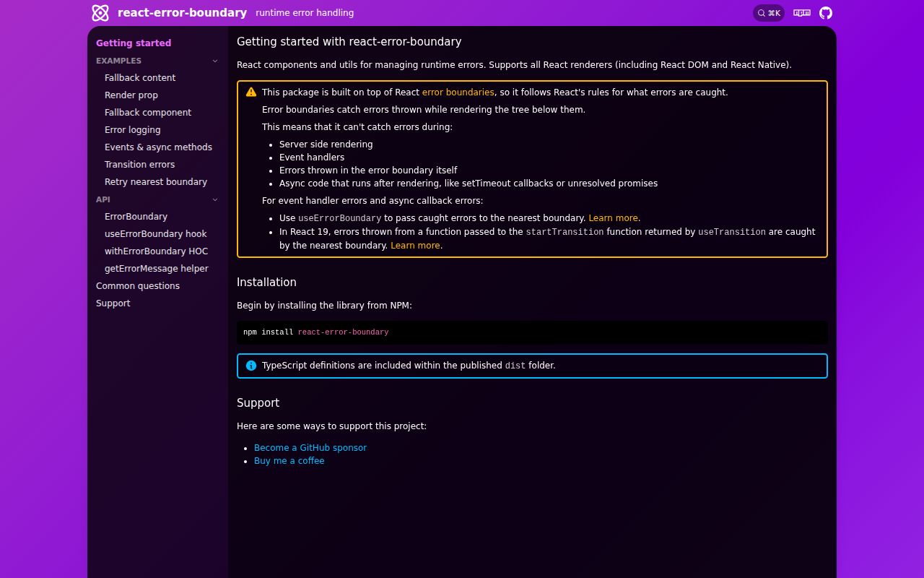924x578 pixels.
Task: Open Fallback component example
Action: [148, 113]
